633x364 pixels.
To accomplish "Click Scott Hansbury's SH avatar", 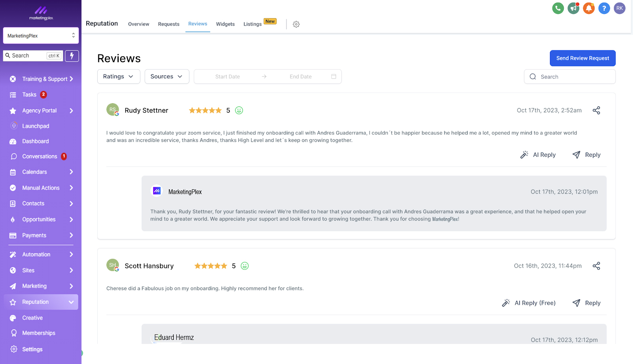I will pos(113,265).
